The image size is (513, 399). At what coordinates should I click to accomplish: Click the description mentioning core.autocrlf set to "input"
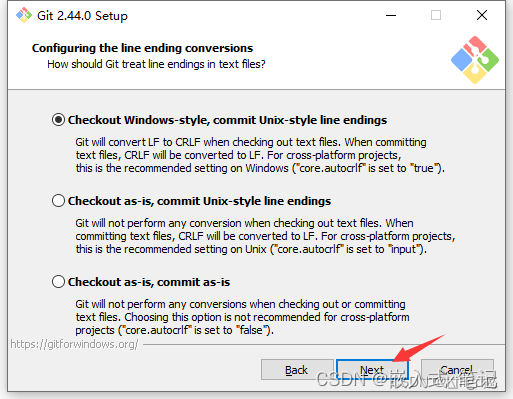click(x=265, y=236)
